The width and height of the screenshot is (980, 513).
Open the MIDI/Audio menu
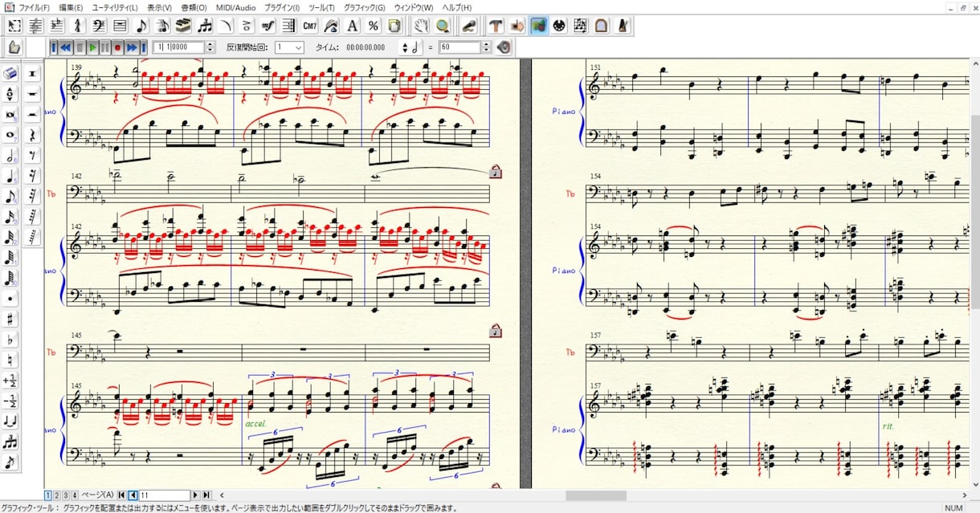[235, 7]
